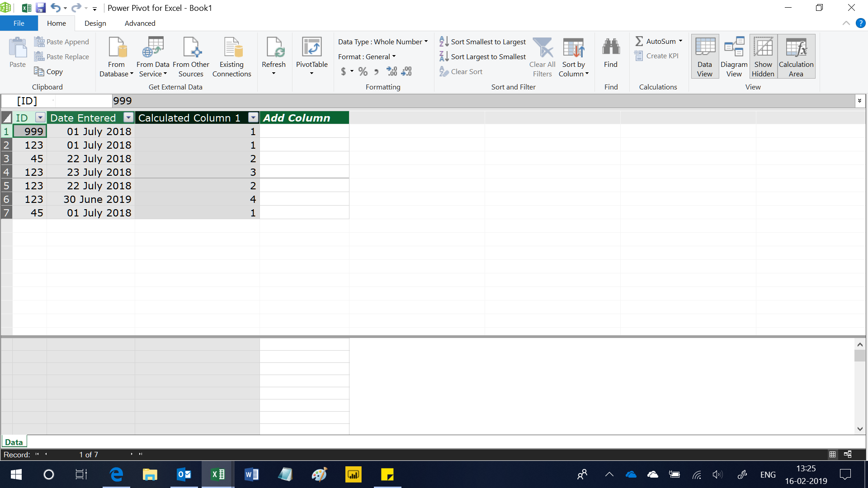Viewport: 868px width, 488px height.
Task: Toggle Show Hidden columns
Action: (x=763, y=57)
